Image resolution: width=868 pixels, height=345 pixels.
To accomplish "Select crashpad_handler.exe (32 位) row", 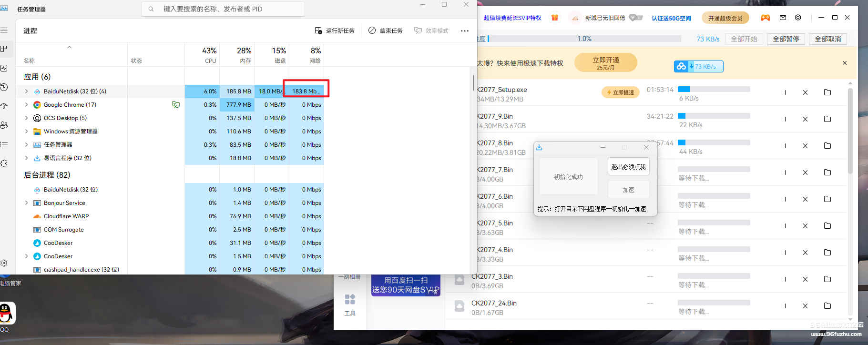I will click(x=170, y=269).
